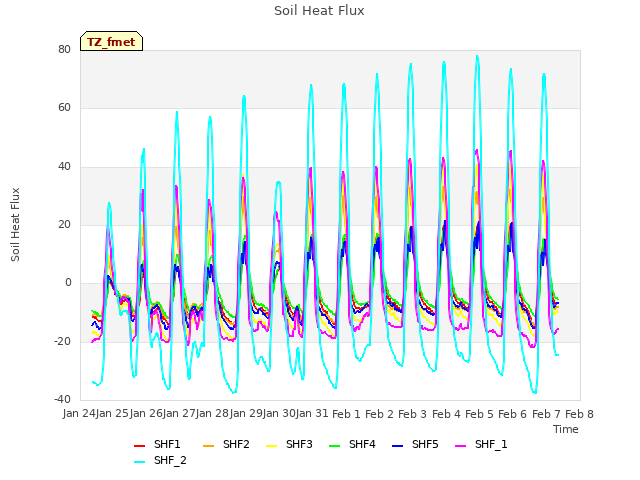Click the Jan 31 x-axis tick label
Image resolution: width=640 pixels, height=480 pixels.
pyautogui.click(x=312, y=414)
